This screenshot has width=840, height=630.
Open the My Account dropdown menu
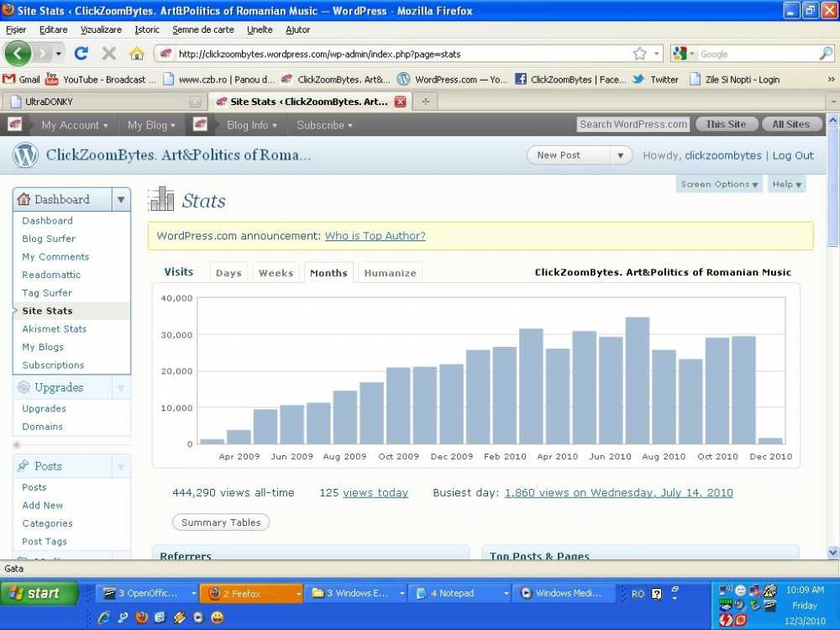tap(75, 125)
